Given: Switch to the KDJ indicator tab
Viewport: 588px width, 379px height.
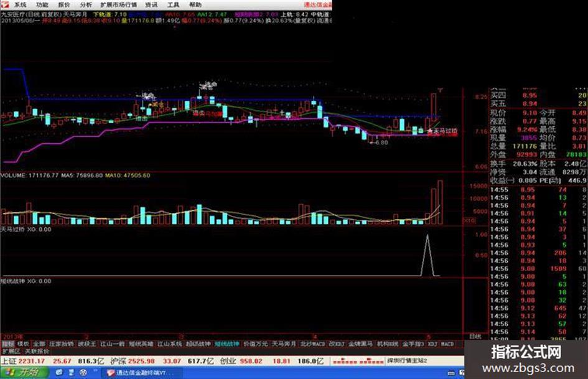Looking at the screenshot, I should tap(432, 344).
